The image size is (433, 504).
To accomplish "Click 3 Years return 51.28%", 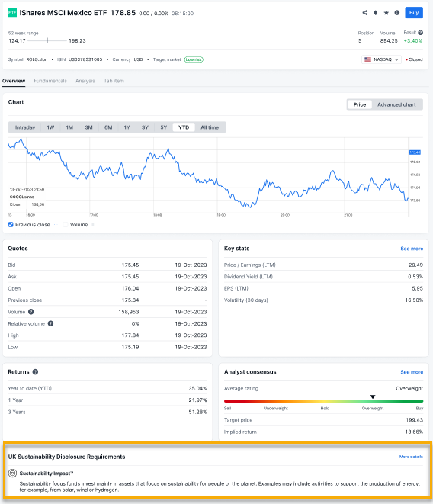I will pos(197,412).
